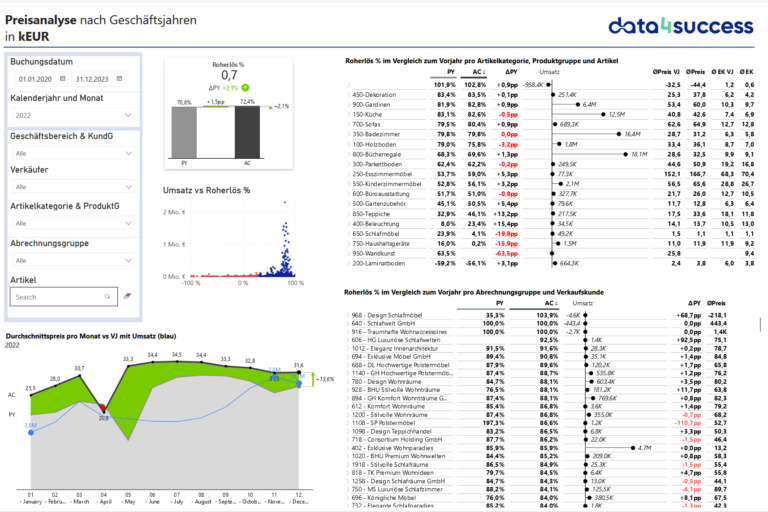Click the 718 - Consortium Holding GmbH row label
Image resolution: width=768 pixels, height=512 pixels.
tap(397, 439)
